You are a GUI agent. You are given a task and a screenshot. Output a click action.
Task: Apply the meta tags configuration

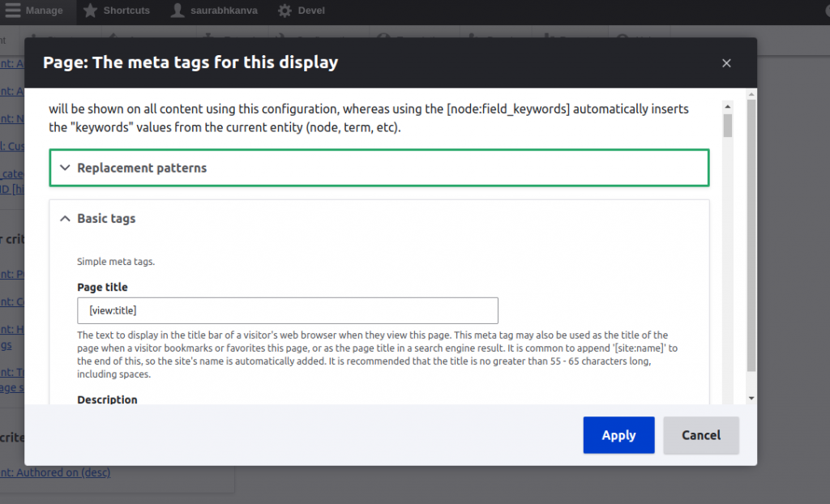pos(618,435)
